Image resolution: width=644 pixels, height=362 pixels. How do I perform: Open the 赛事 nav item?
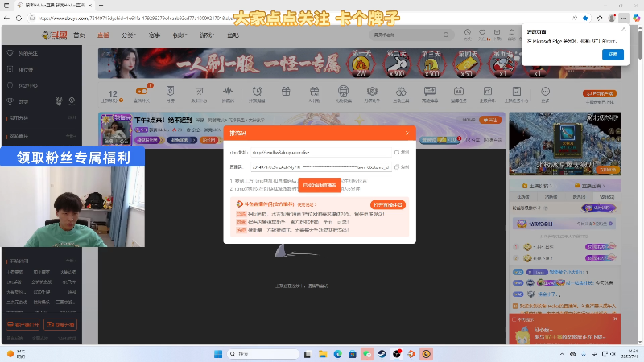click(154, 35)
